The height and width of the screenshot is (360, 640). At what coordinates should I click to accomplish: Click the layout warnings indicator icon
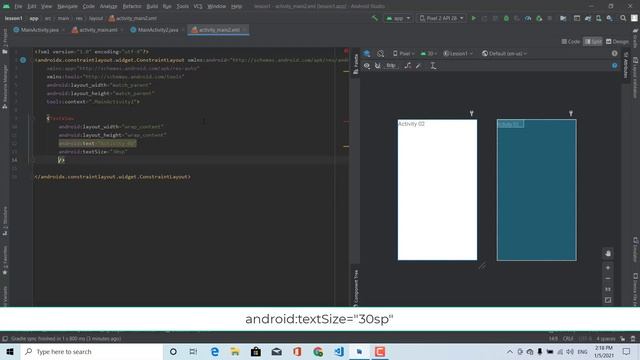coord(615,53)
